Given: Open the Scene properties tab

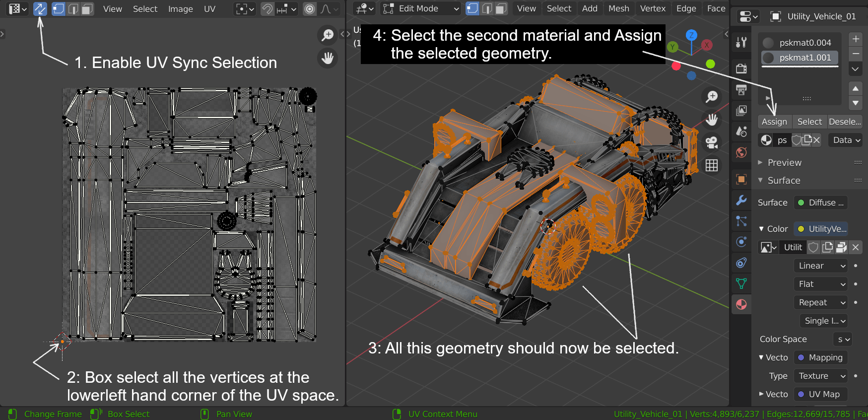Looking at the screenshot, I should point(741,132).
